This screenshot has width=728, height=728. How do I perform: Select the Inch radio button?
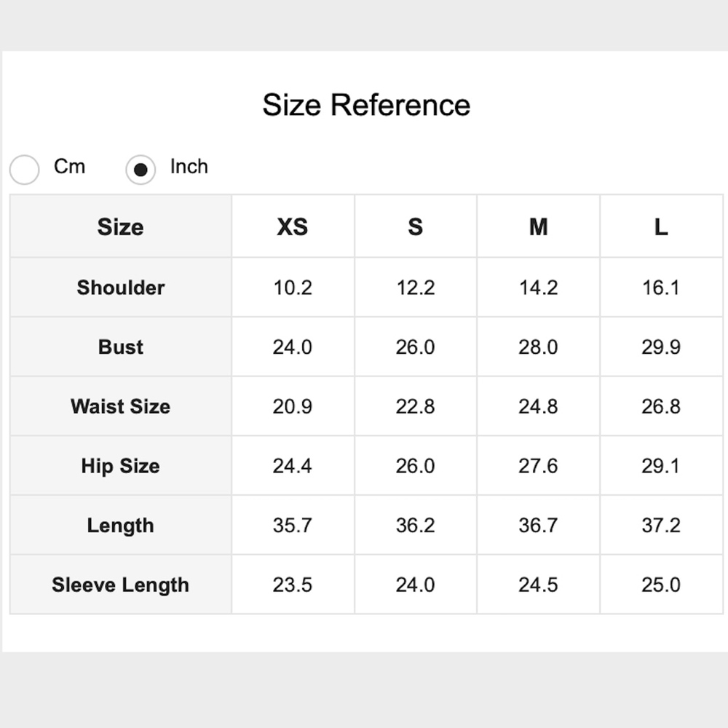click(141, 170)
